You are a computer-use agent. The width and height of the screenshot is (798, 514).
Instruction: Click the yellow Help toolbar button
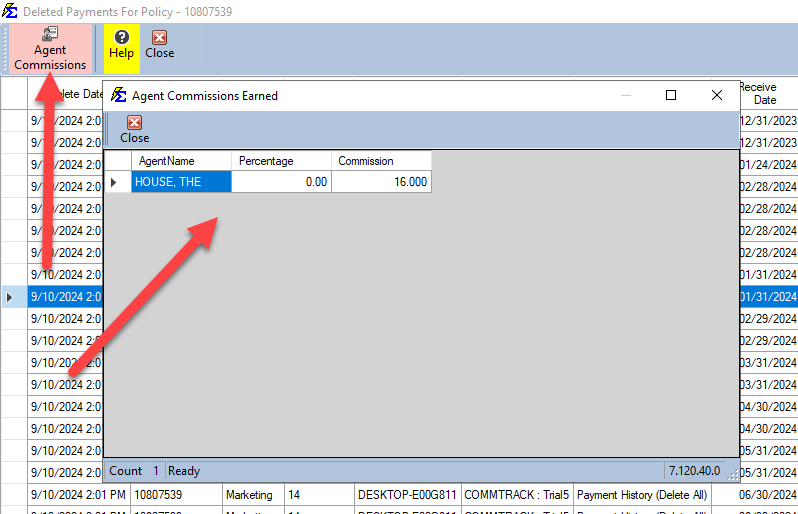(121, 45)
